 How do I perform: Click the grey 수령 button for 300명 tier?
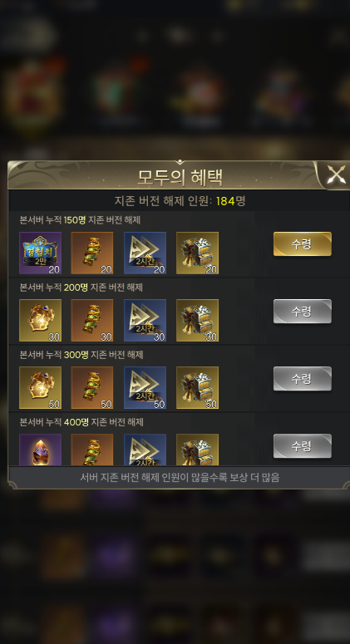[303, 379]
